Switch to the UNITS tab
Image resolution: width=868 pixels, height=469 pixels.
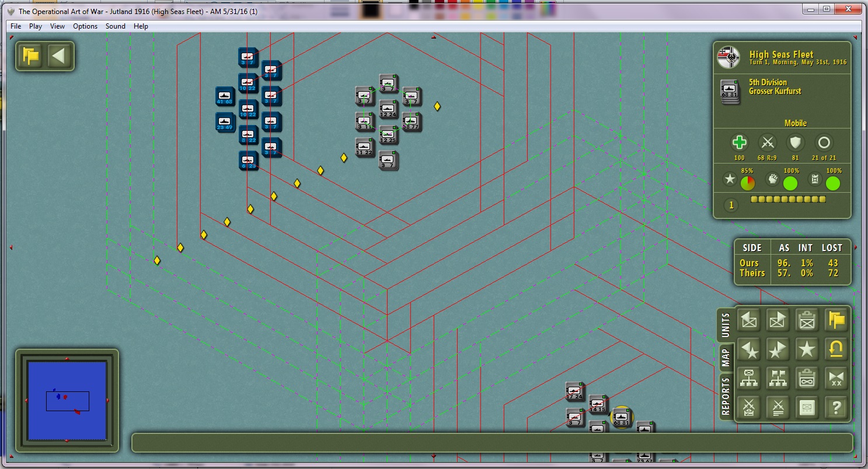(726, 325)
